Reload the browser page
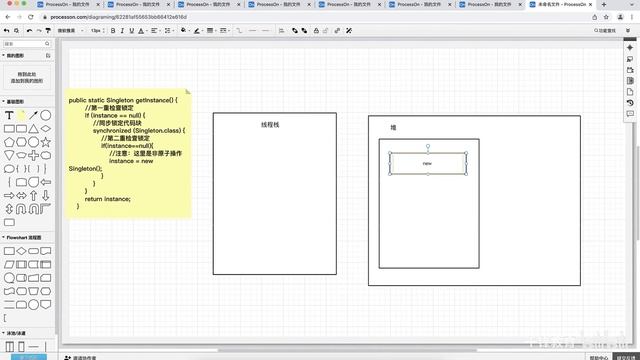 pos(31,17)
